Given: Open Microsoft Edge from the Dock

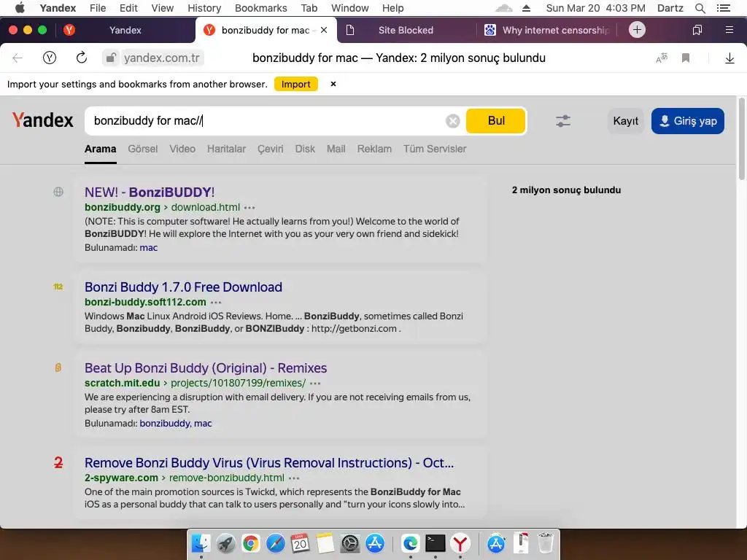Looking at the screenshot, I should pyautogui.click(x=410, y=542).
